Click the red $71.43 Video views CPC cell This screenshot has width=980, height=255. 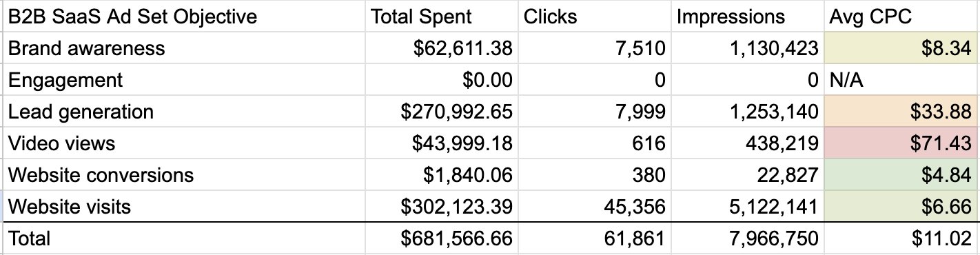pyautogui.click(x=901, y=143)
